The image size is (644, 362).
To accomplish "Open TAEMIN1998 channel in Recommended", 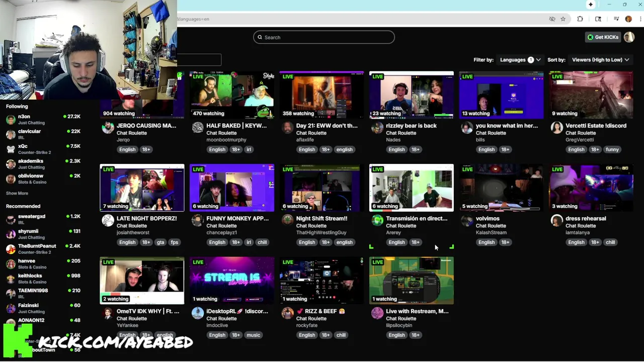I will click(x=43, y=293).
